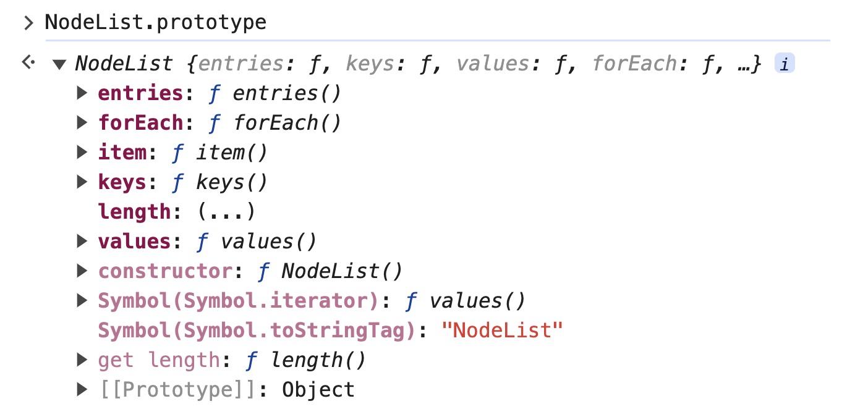This screenshot has width=868, height=409.
Task: Expand the [[Prototype]] Object entry
Action: [x=82, y=390]
